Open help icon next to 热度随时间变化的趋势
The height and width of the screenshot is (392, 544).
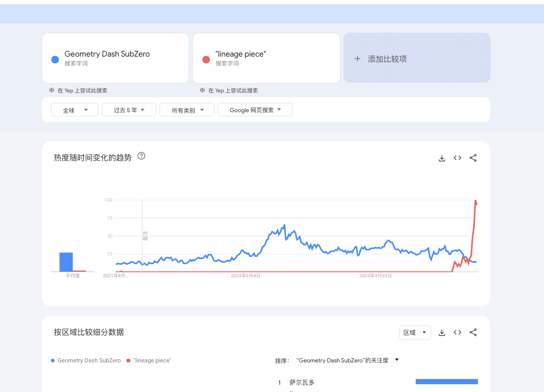click(x=141, y=156)
